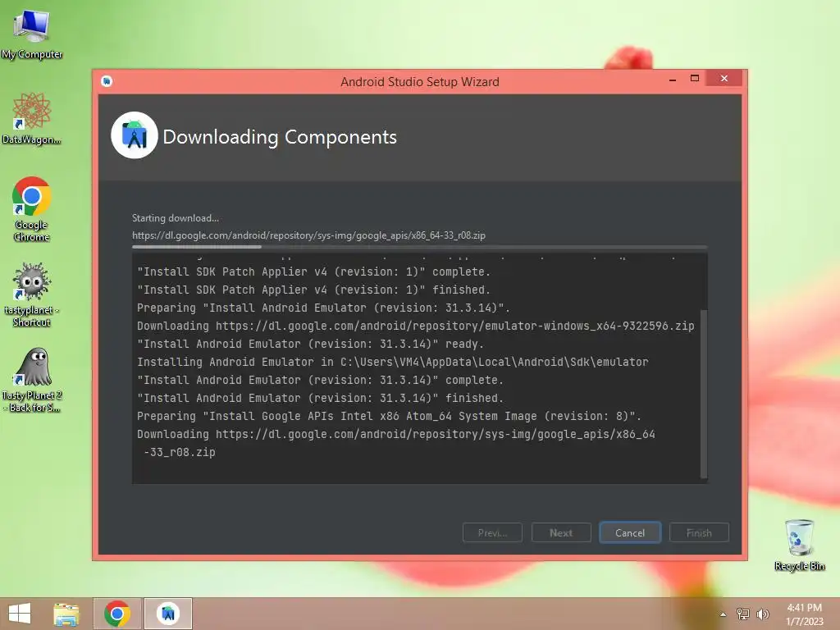The image size is (840, 630).
Task: Open the clock showing 4:41 PM
Action: pyautogui.click(x=804, y=614)
